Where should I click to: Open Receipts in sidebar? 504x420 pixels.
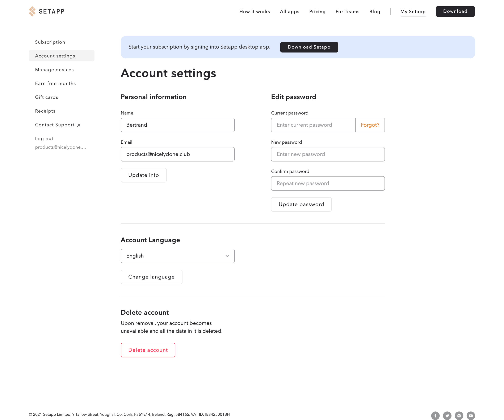pos(45,111)
